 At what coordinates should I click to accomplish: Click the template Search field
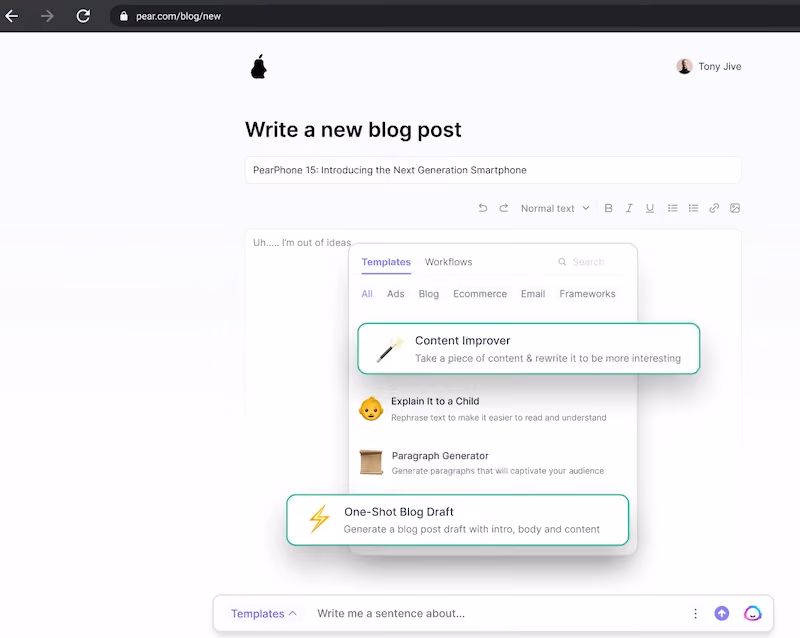tap(588, 262)
